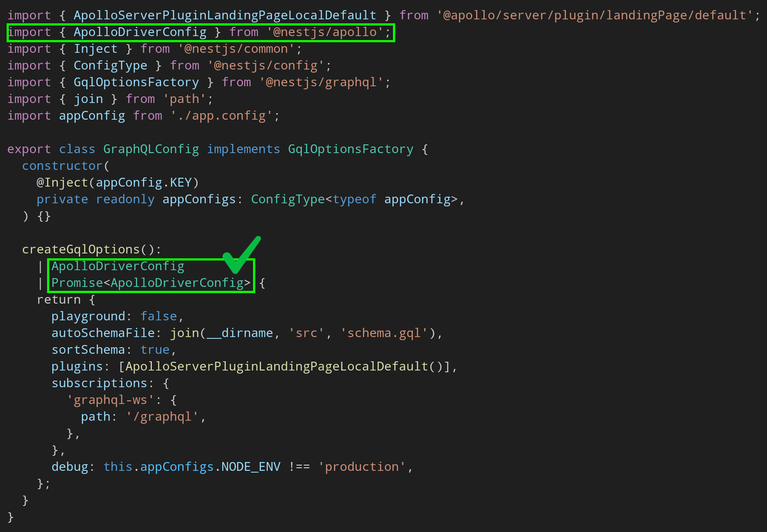Click the GqlOptionsFactory interface name

point(350,149)
